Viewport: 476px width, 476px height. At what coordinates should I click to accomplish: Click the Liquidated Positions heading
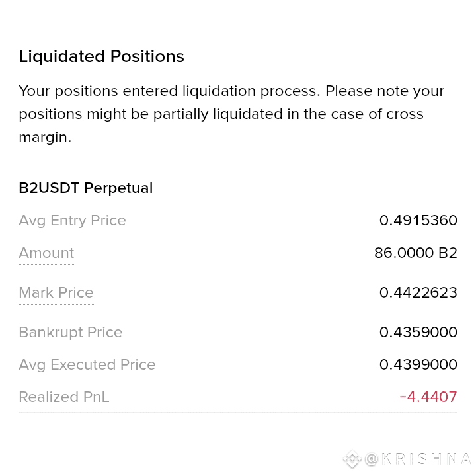[101, 56]
